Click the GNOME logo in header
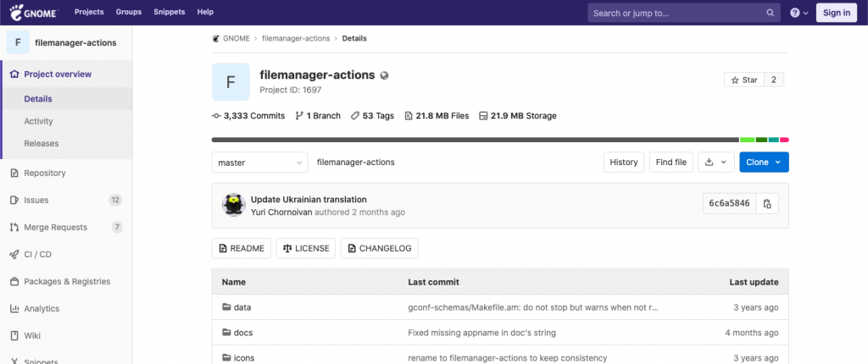 pos(33,12)
